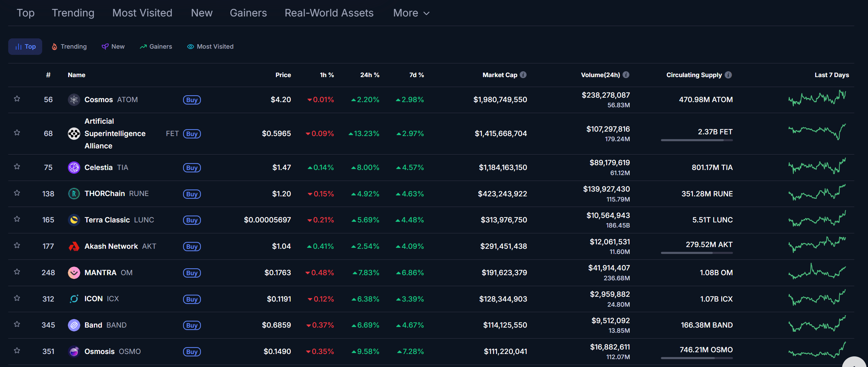The width and height of the screenshot is (868, 367).
Task: Click the Circulating Supply info icon
Action: (728, 75)
